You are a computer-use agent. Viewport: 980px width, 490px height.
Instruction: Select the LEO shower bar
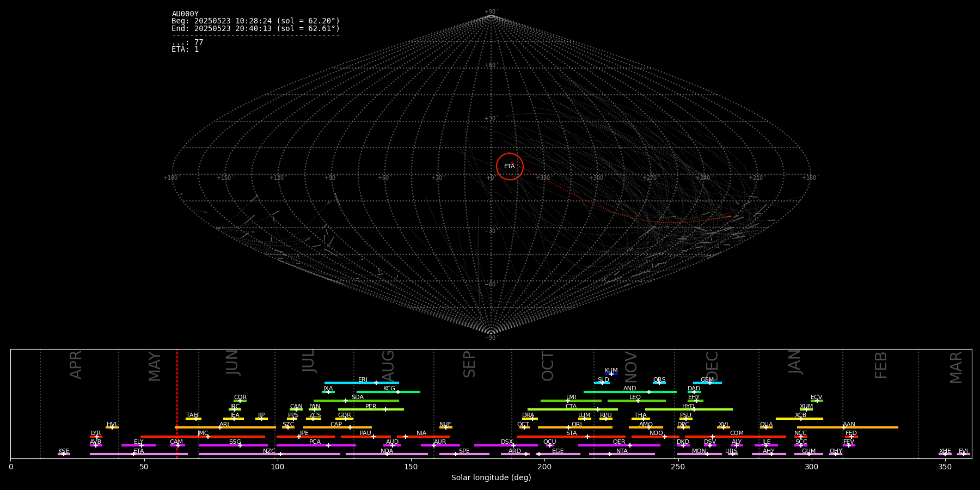[636, 401]
